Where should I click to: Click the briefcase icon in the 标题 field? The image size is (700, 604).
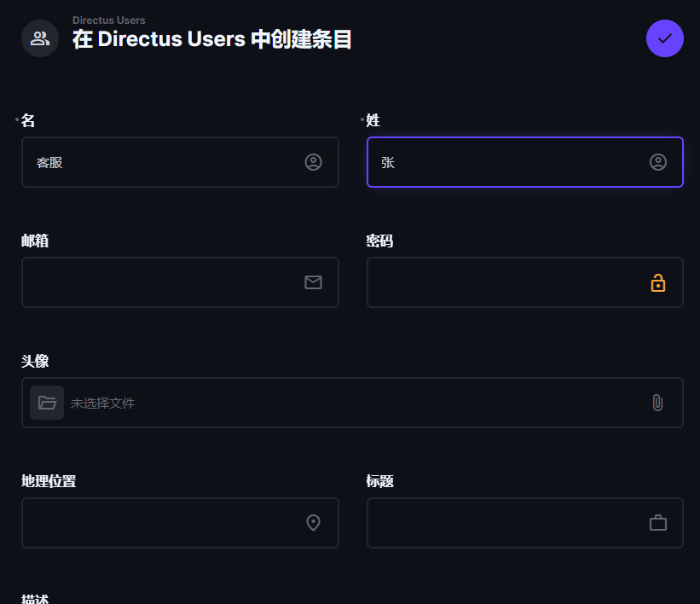(658, 523)
